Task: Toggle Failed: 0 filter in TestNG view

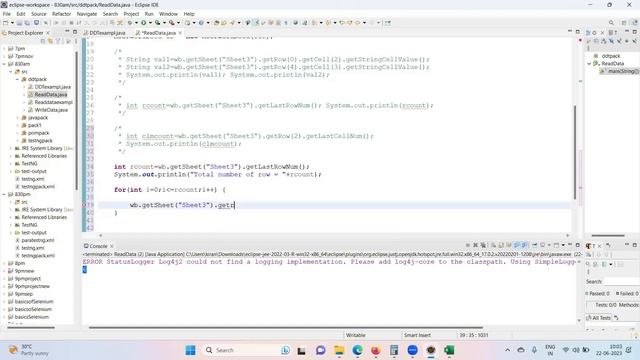Action: point(627,293)
